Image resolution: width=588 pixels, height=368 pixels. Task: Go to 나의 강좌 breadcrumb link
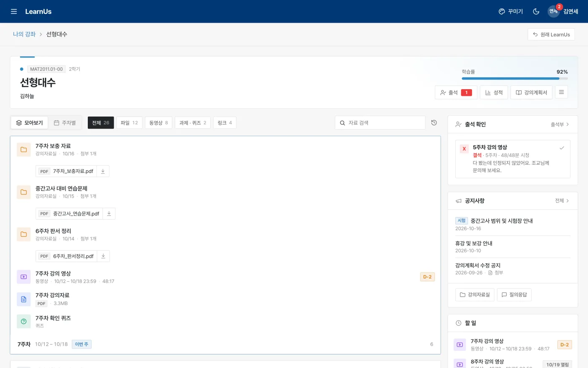coord(24,34)
